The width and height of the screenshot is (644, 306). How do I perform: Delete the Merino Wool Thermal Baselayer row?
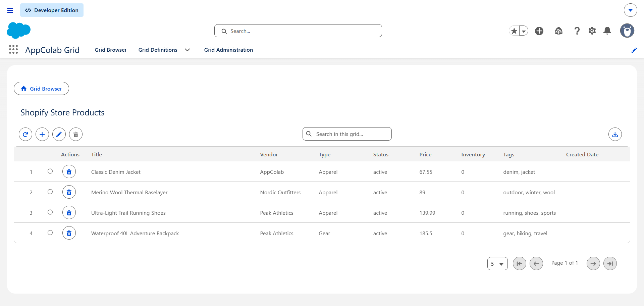coord(69,192)
